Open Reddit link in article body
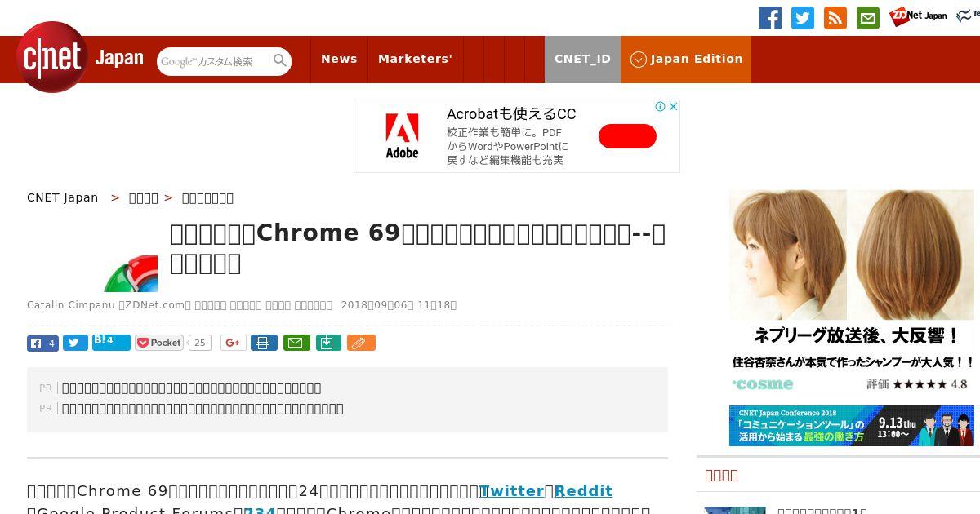The image size is (980, 514). click(584, 490)
